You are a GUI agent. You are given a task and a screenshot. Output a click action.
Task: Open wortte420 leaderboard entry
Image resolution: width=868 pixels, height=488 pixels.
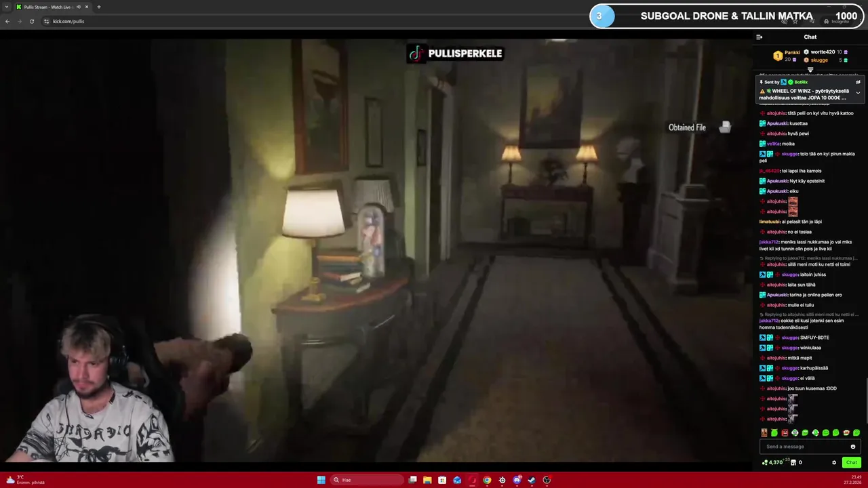tap(826, 52)
